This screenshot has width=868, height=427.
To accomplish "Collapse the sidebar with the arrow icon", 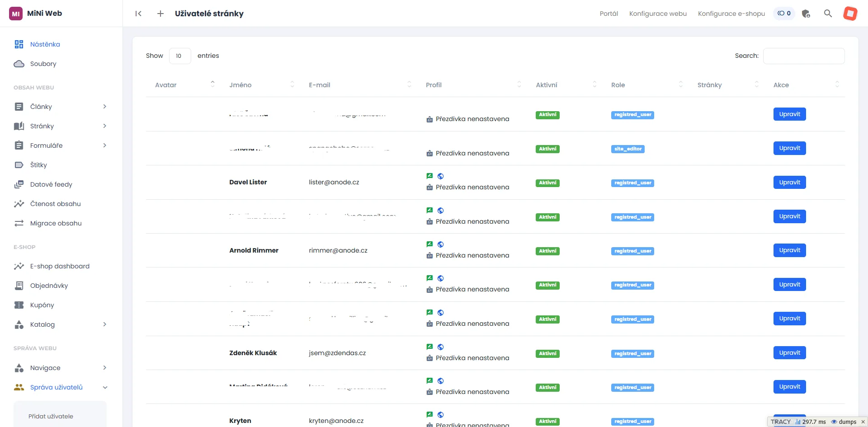I will pyautogui.click(x=138, y=14).
